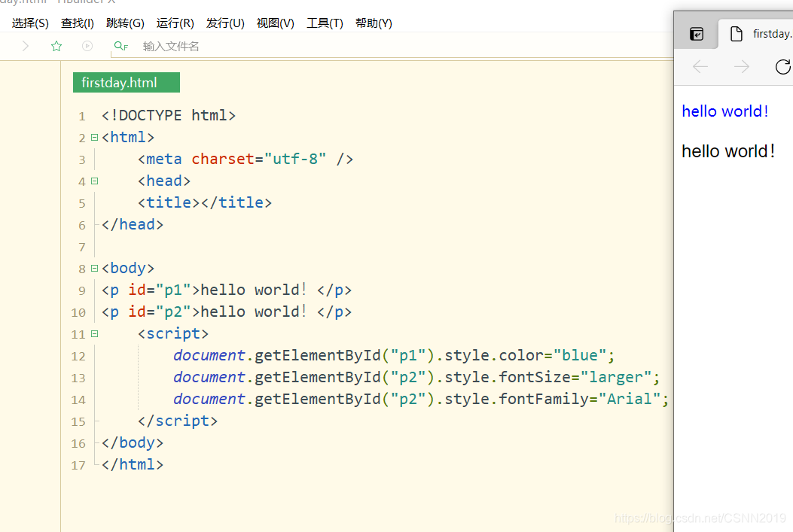Open the 跳转(G) menu
Viewport: 793px width, 532px height.
pos(125,23)
